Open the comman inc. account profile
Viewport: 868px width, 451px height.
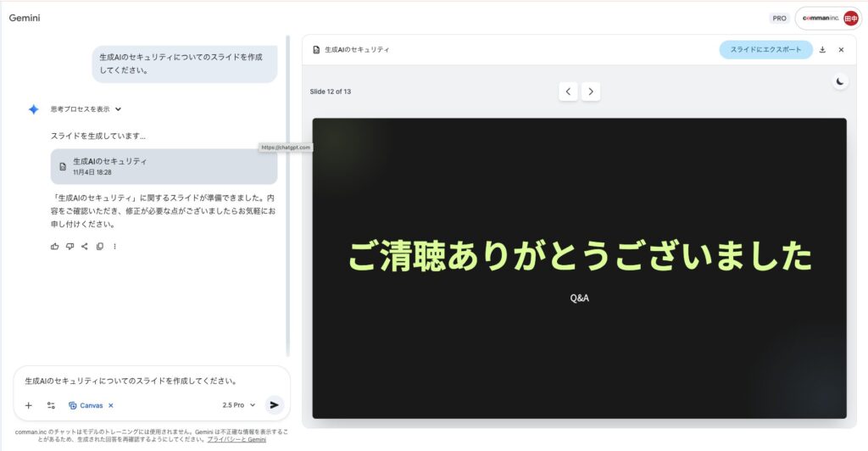(x=829, y=18)
